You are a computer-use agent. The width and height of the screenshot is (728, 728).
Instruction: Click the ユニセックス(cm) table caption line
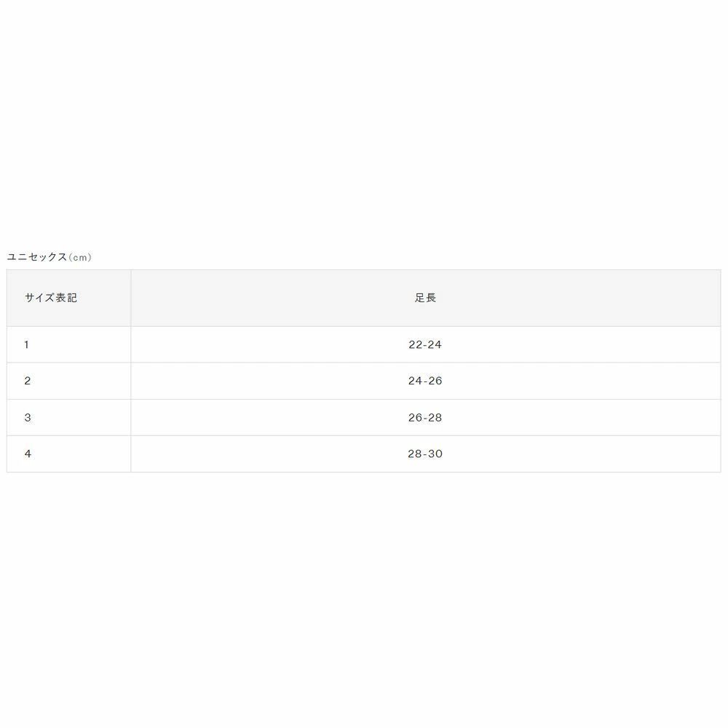tap(50, 257)
